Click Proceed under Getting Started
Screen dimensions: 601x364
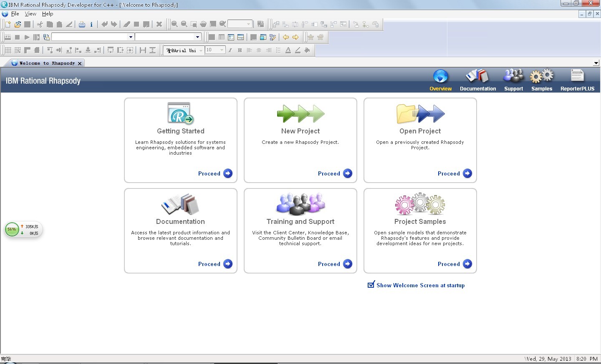click(215, 173)
